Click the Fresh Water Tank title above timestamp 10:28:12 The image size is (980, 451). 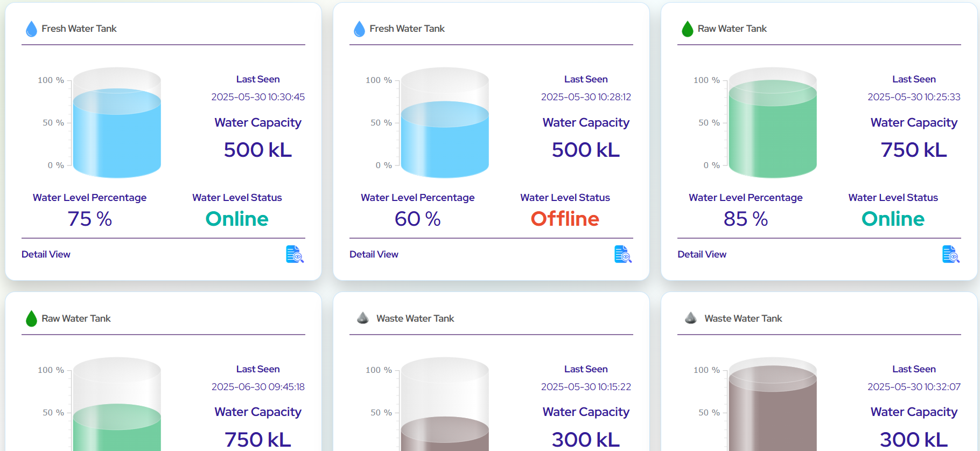(x=407, y=29)
